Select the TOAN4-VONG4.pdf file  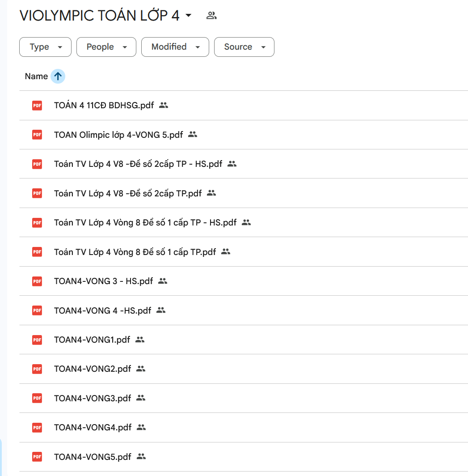pyautogui.click(x=93, y=428)
